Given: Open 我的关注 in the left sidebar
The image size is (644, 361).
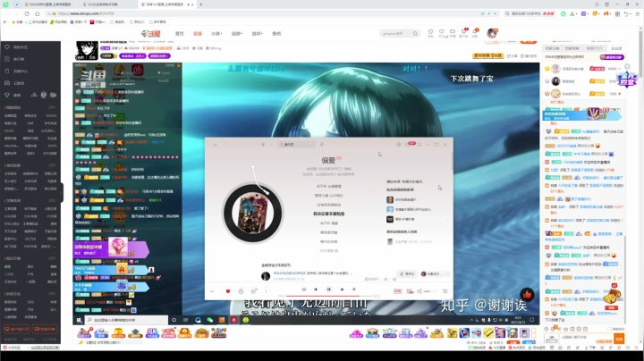Looking at the screenshot, I should tap(20, 47).
